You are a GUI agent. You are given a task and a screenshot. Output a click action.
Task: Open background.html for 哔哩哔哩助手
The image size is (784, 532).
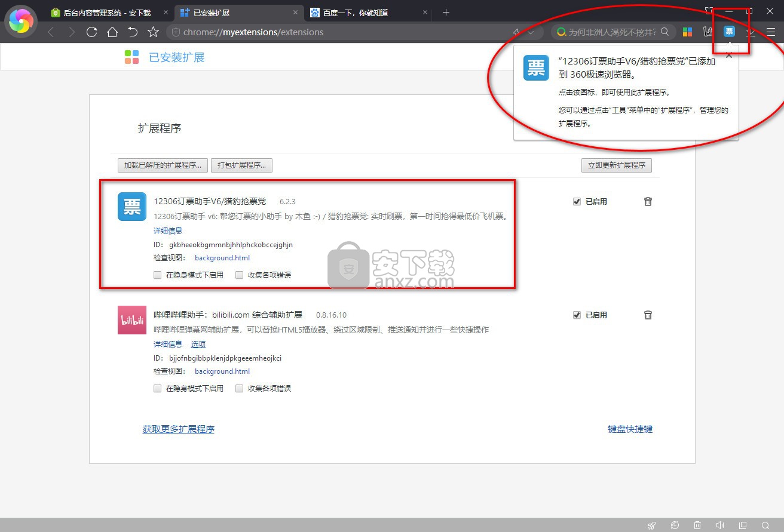[x=222, y=371]
